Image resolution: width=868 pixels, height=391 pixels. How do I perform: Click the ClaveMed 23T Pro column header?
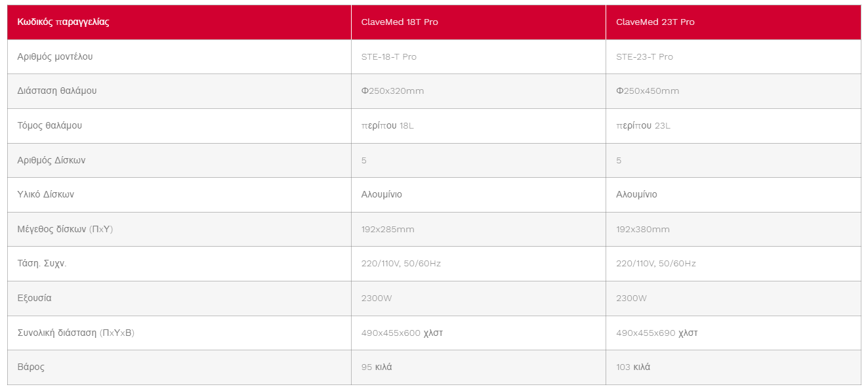(734, 22)
